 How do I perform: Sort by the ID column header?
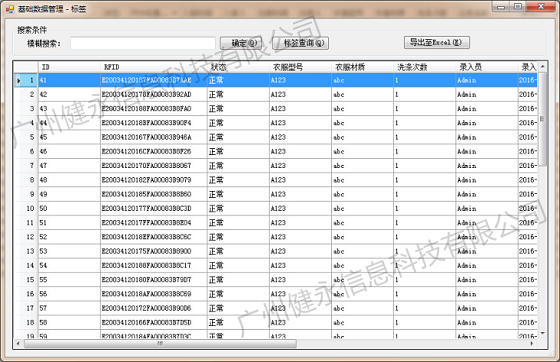tap(69, 67)
